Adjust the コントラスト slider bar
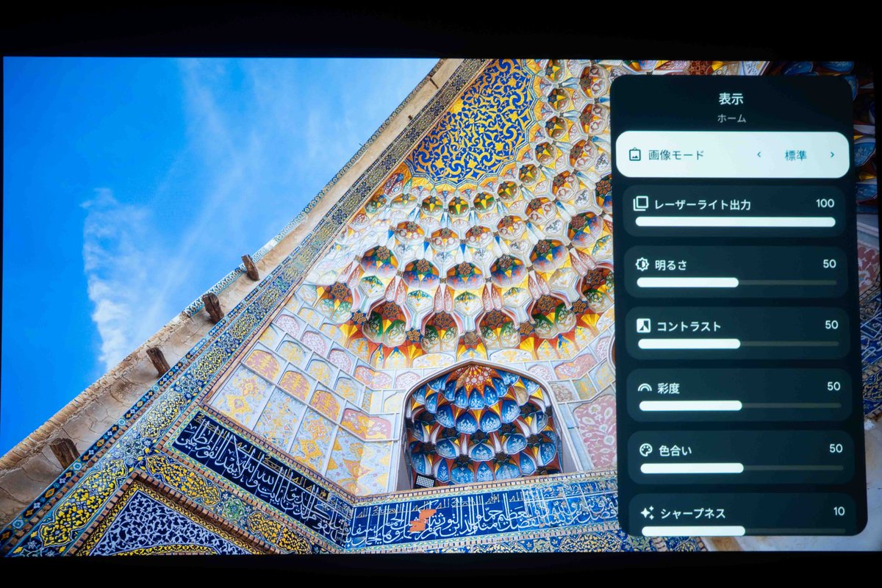This screenshot has width=882, height=588. 738,343
